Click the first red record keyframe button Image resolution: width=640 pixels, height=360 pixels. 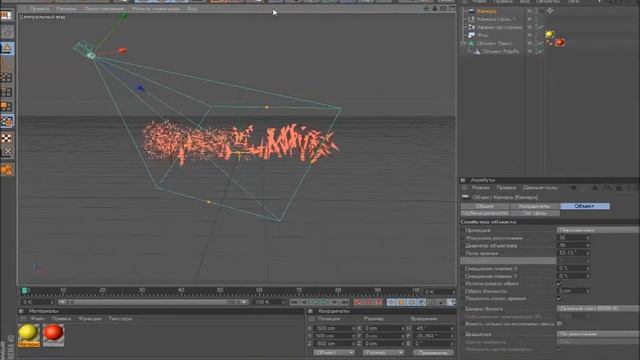coord(358,302)
